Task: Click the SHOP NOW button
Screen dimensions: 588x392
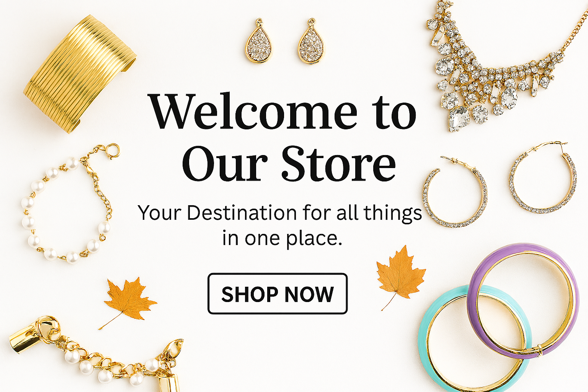Action: tap(278, 294)
